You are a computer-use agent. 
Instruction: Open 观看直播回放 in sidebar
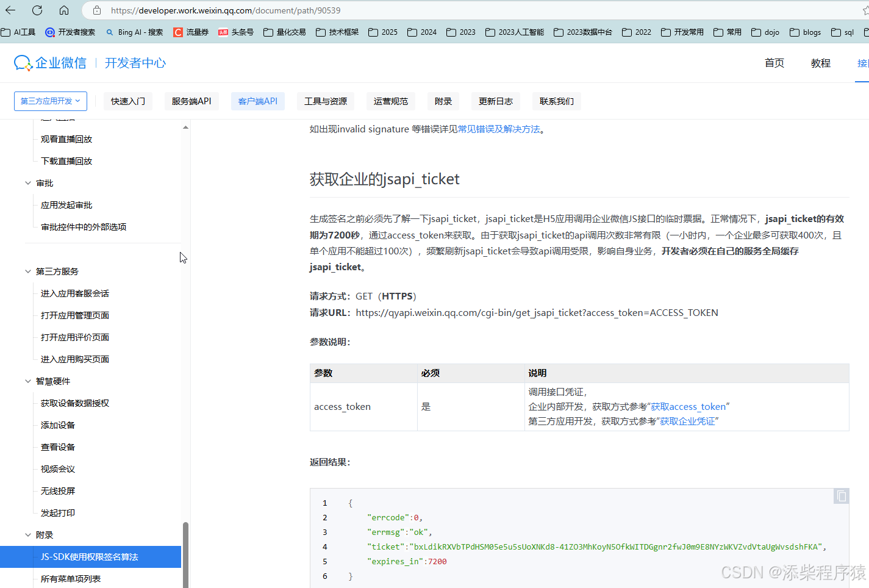66,139
